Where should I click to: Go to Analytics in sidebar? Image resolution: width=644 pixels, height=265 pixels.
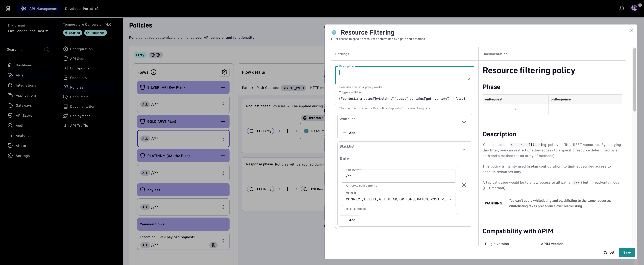pos(23,136)
